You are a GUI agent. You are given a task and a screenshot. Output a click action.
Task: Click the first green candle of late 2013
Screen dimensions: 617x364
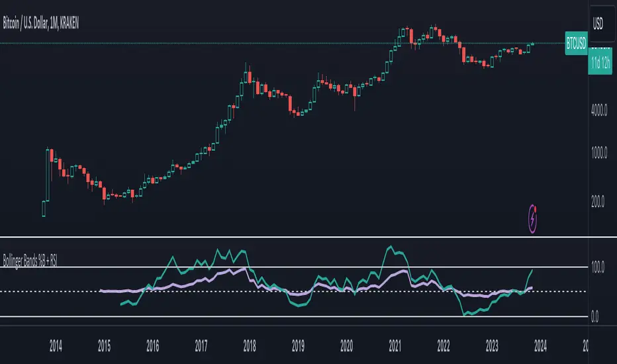pyautogui.click(x=44, y=208)
